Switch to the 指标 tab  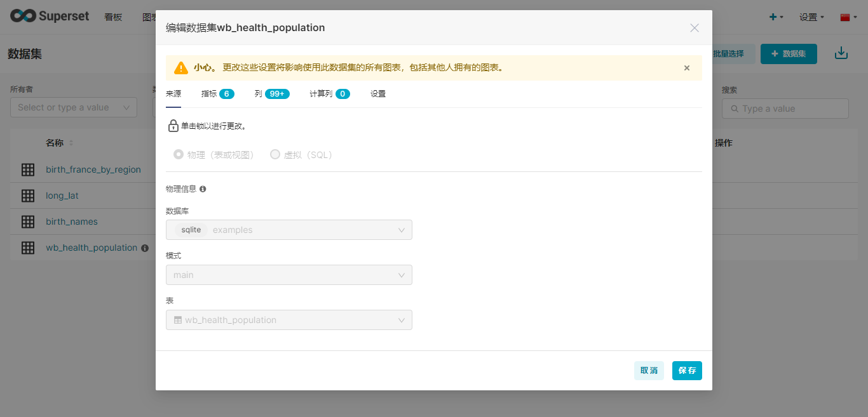(x=217, y=94)
